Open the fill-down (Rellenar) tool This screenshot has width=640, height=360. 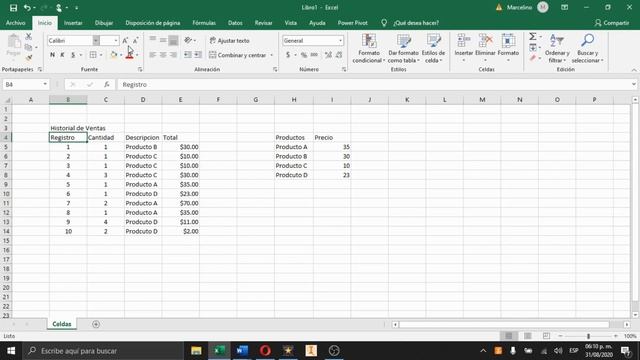533,48
